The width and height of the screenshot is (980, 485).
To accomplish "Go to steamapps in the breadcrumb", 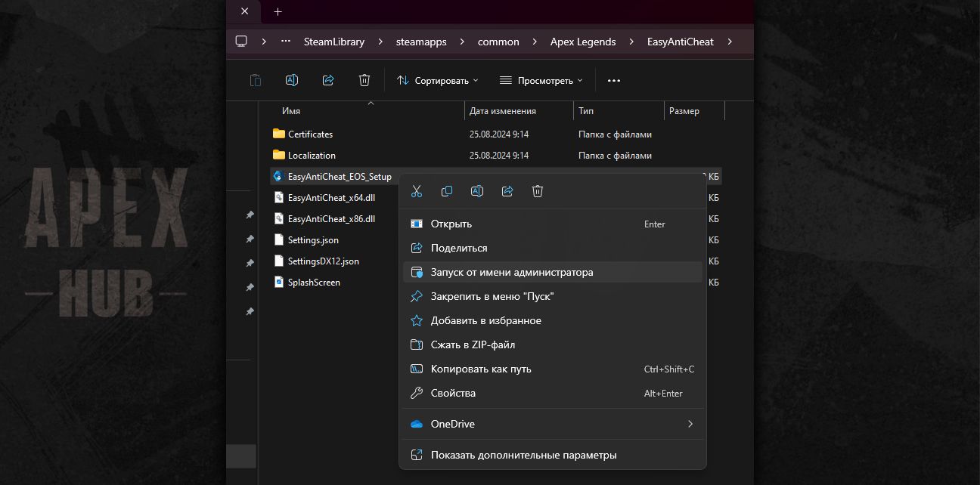I will coord(421,42).
